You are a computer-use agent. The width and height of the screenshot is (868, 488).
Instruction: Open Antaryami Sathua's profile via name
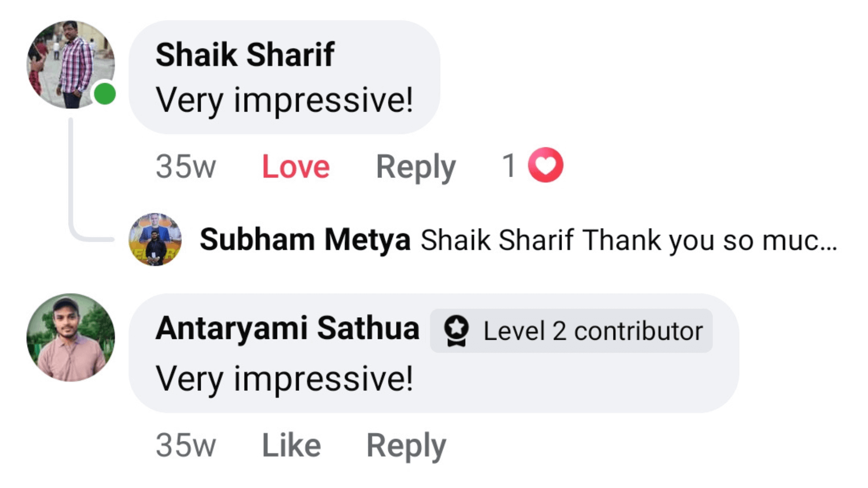pos(288,328)
